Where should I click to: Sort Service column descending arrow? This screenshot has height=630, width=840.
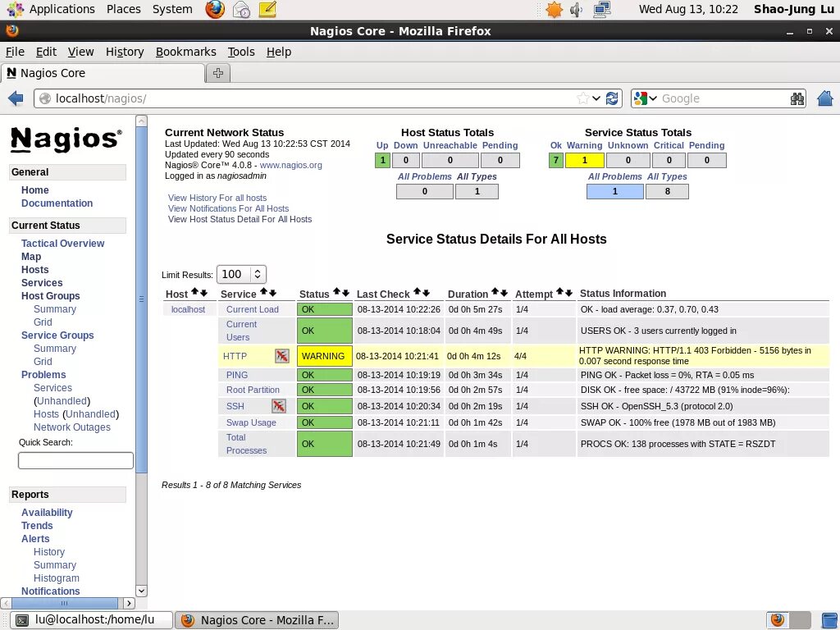coord(272,293)
